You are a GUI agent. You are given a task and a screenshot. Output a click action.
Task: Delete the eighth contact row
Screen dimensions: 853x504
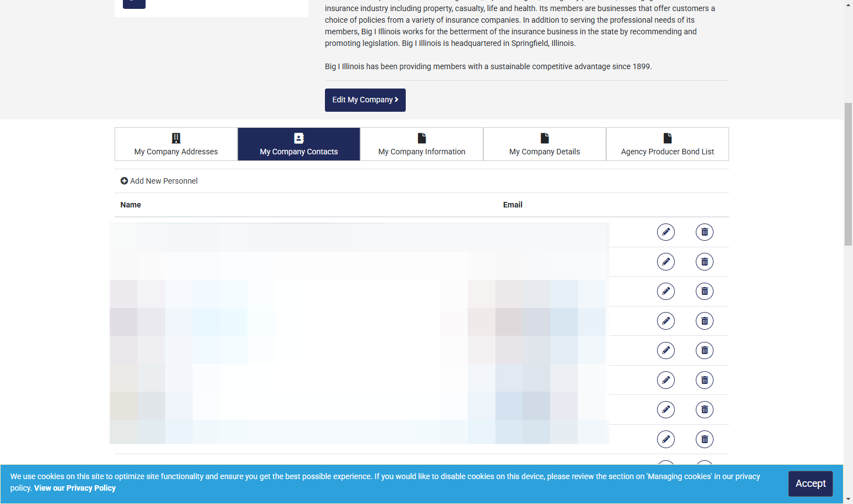point(705,439)
